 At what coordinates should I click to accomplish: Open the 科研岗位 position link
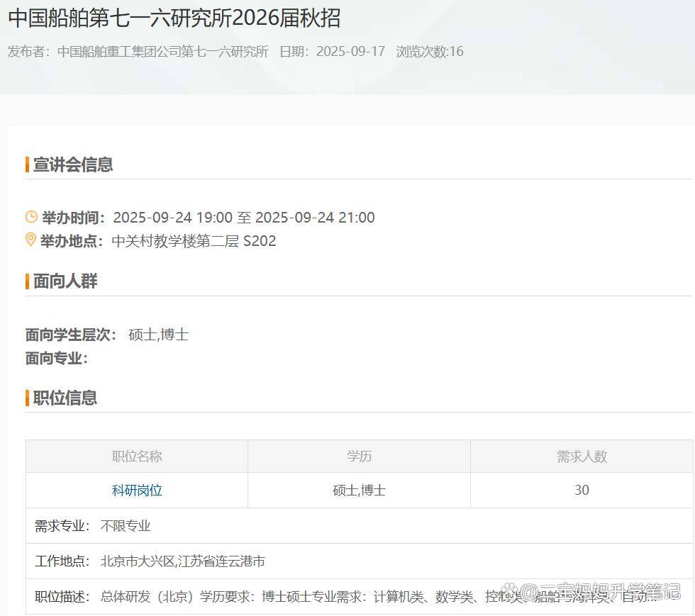tap(137, 491)
